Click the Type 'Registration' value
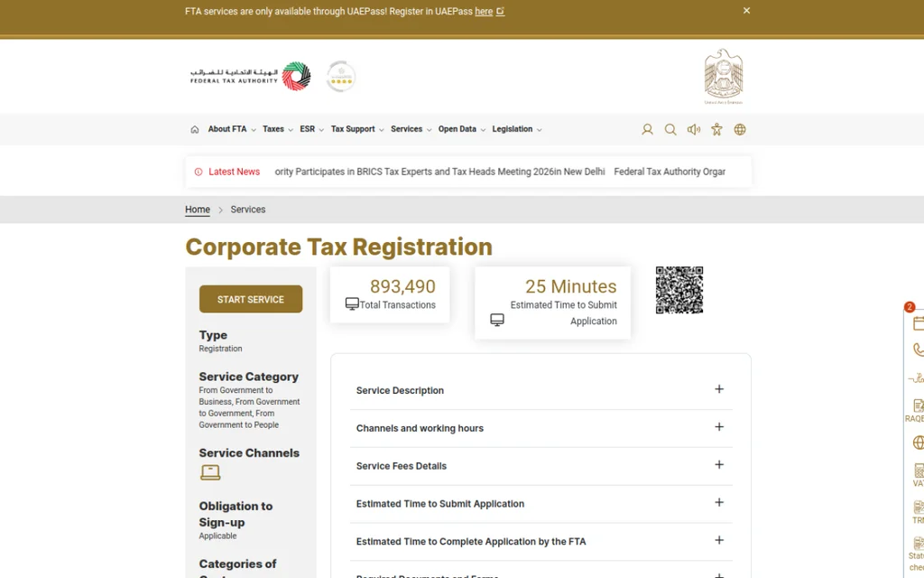Image resolution: width=924 pixels, height=578 pixels. click(x=220, y=349)
